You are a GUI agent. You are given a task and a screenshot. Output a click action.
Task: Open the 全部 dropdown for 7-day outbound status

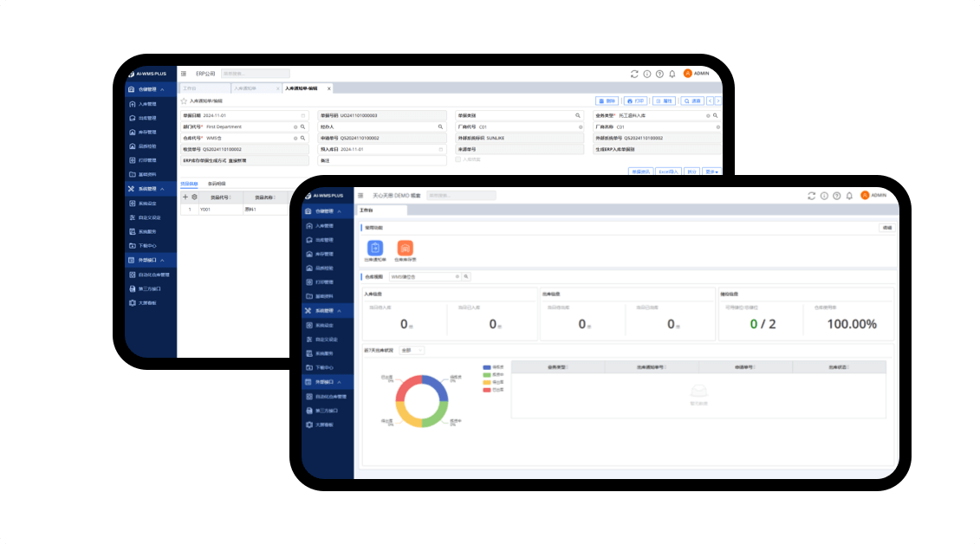click(x=412, y=350)
